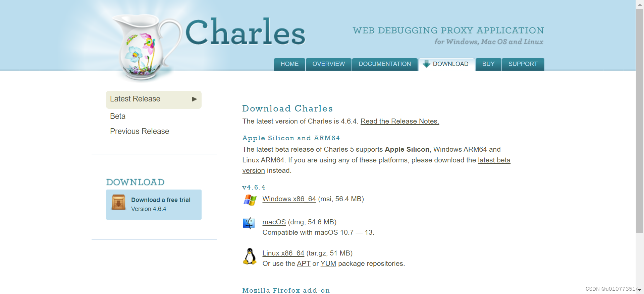Viewport: 644px width, 294px height.
Task: Open the BUY tab
Action: (488, 64)
